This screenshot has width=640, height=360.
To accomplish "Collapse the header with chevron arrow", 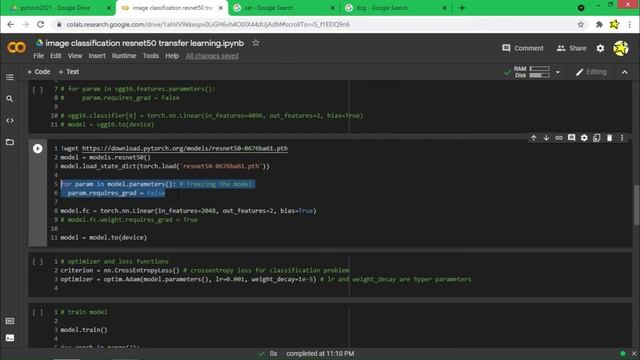I will [624, 72].
